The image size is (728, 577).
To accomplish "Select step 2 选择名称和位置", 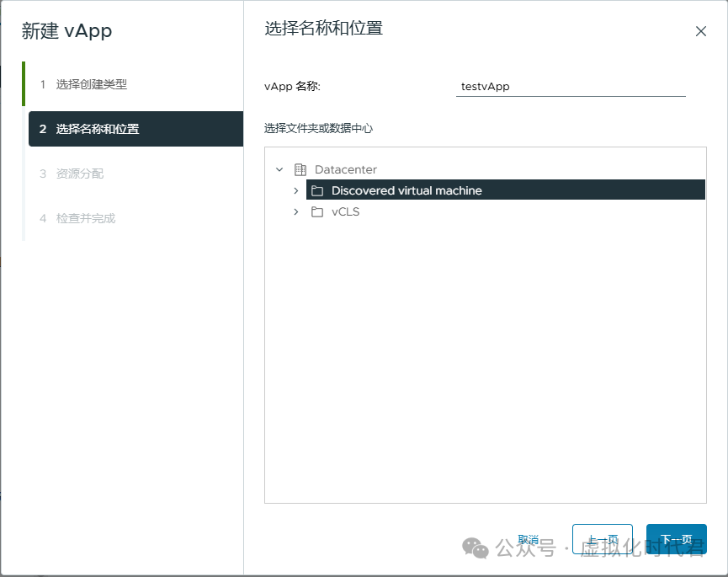I will tap(136, 129).
